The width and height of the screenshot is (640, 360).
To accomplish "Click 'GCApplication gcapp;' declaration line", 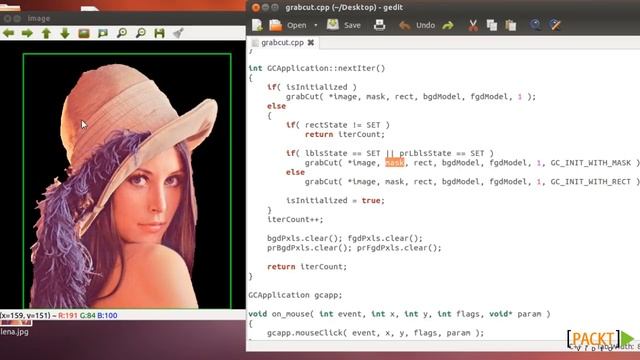I will pyautogui.click(x=295, y=295).
